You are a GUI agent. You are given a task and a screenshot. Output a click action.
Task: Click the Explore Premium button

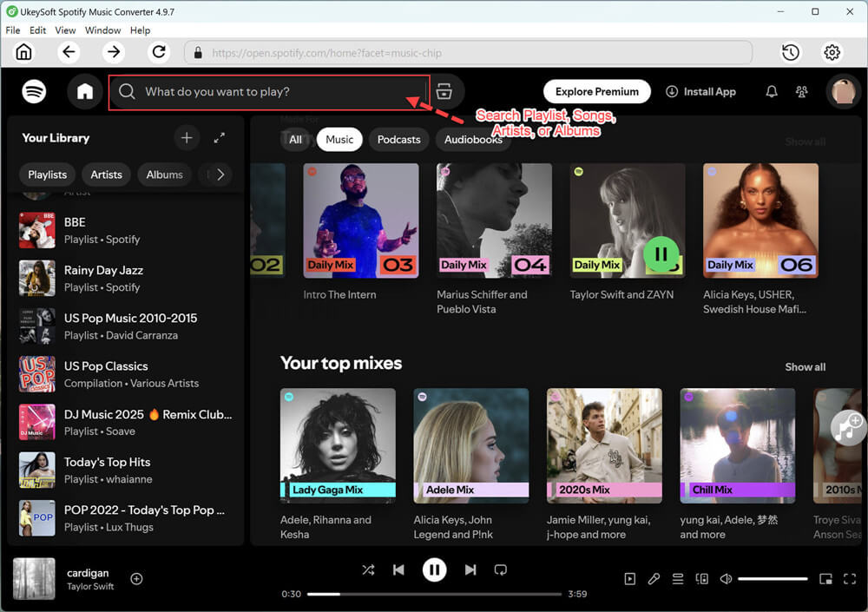click(x=597, y=92)
